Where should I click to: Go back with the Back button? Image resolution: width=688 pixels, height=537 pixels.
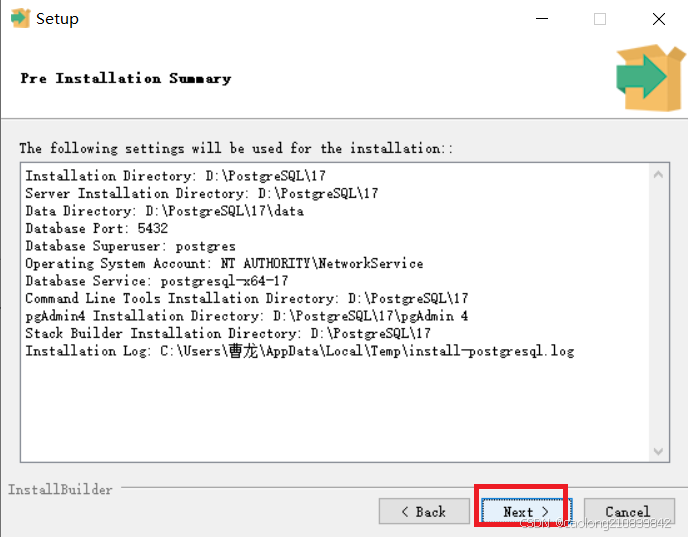pos(424,512)
